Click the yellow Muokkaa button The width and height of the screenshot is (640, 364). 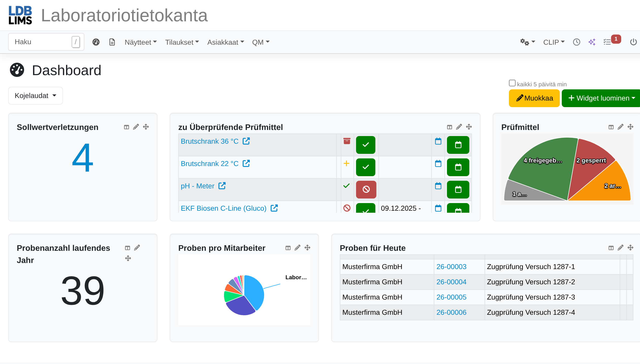coord(534,98)
